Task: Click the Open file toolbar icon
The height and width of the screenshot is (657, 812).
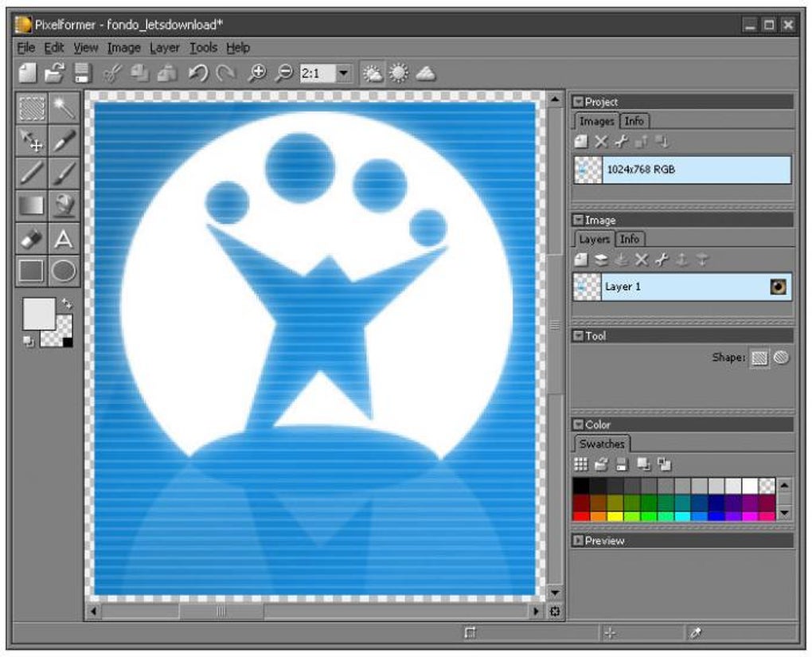Action: pyautogui.click(x=54, y=73)
